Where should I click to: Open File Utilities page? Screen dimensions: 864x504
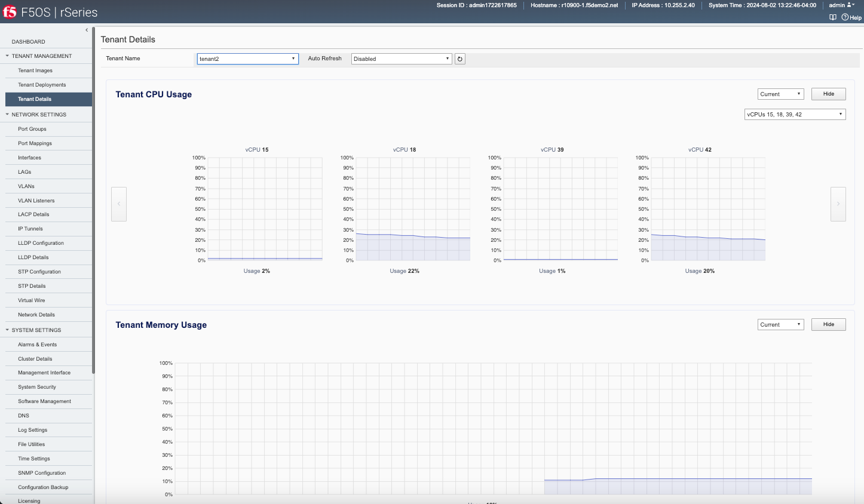pyautogui.click(x=48, y=444)
